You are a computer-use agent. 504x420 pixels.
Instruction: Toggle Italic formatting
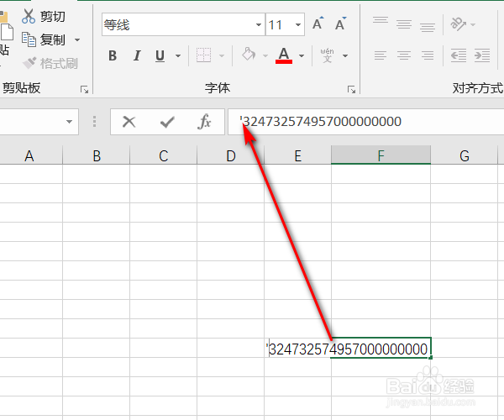tap(137, 56)
